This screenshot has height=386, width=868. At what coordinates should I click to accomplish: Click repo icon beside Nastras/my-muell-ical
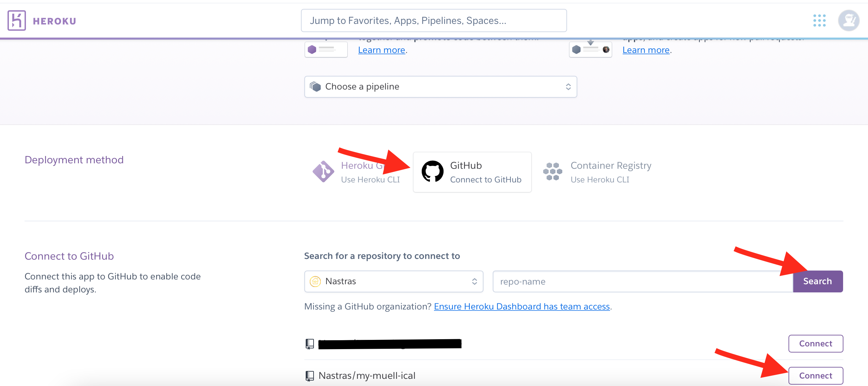point(309,376)
